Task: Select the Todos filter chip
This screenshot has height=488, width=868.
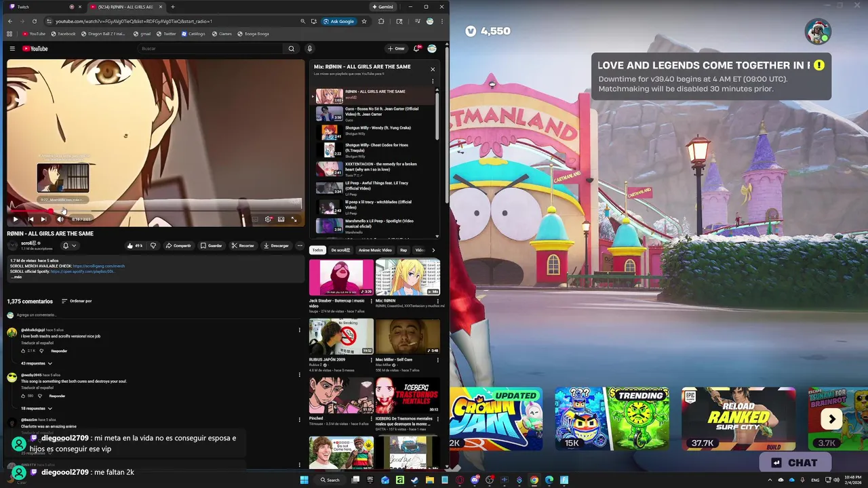Action: 317,250
